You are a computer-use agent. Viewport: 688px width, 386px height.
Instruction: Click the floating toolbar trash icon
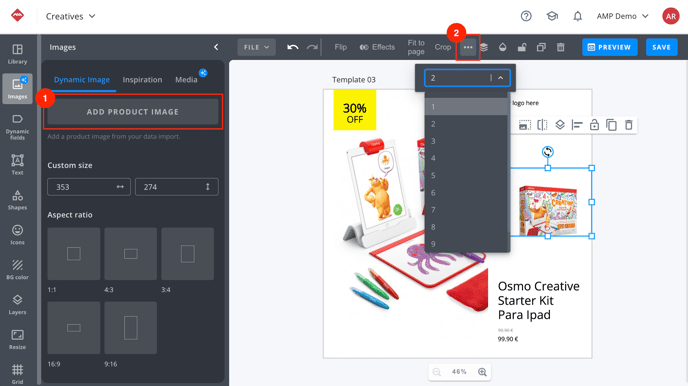(629, 125)
